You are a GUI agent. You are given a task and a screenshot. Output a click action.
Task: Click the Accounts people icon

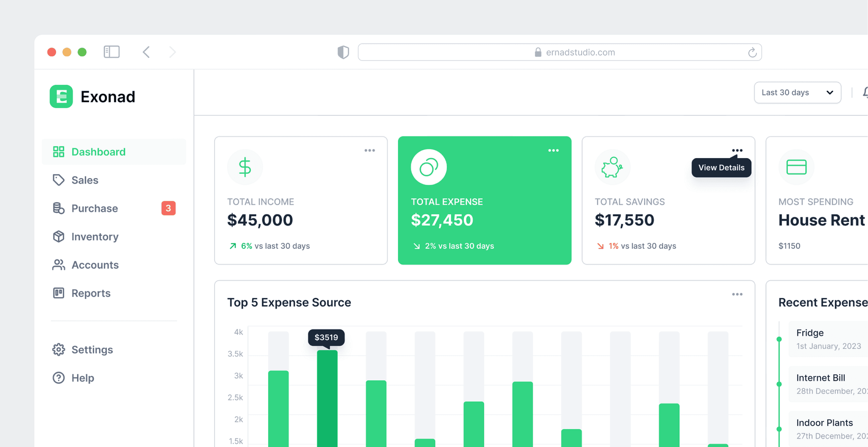click(59, 265)
